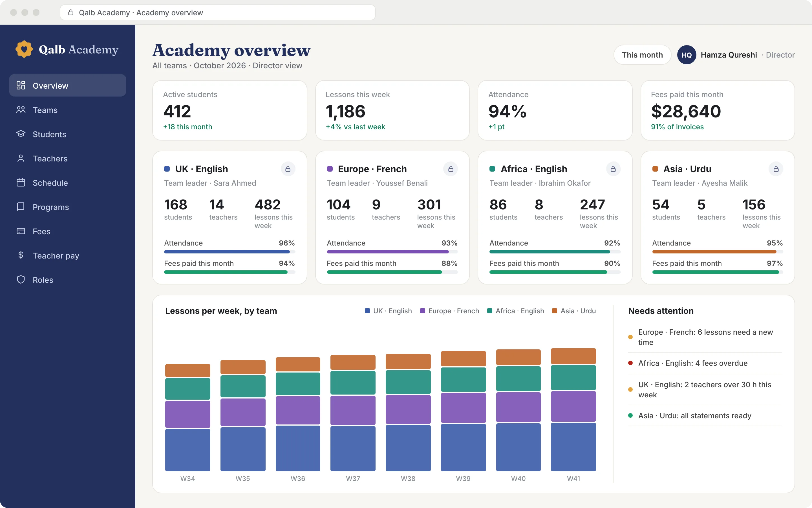The height and width of the screenshot is (508, 812).
Task: Click the W41 stacked bar's orange segment
Action: point(573,356)
